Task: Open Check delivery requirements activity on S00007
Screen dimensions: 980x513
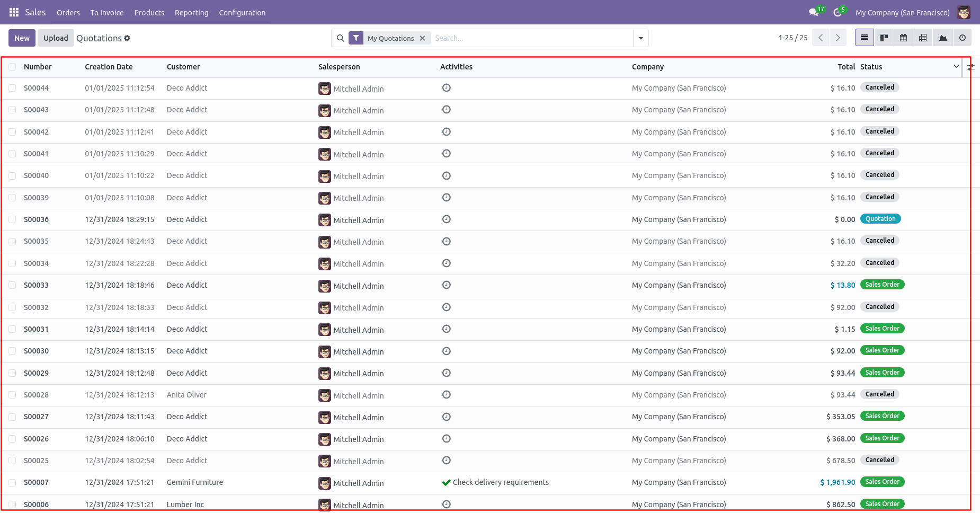Action: (495, 482)
